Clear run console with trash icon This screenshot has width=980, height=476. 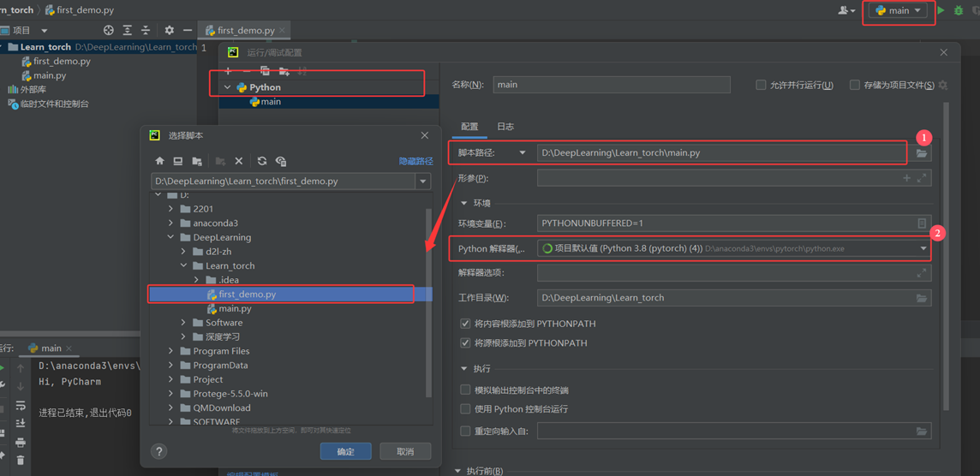(20, 461)
